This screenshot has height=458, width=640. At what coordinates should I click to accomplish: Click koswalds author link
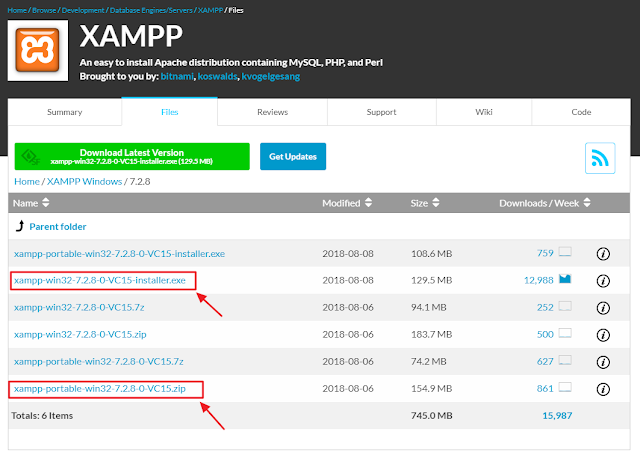click(x=217, y=76)
